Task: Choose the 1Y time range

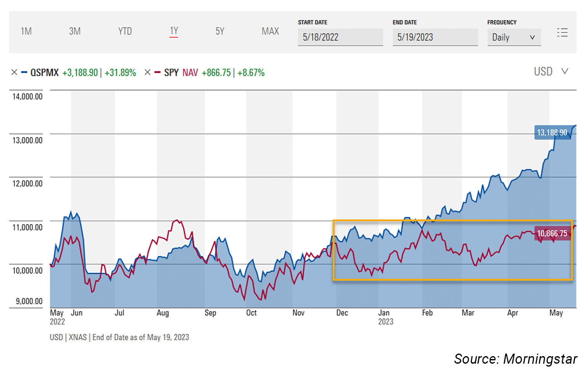Action: click(x=174, y=31)
